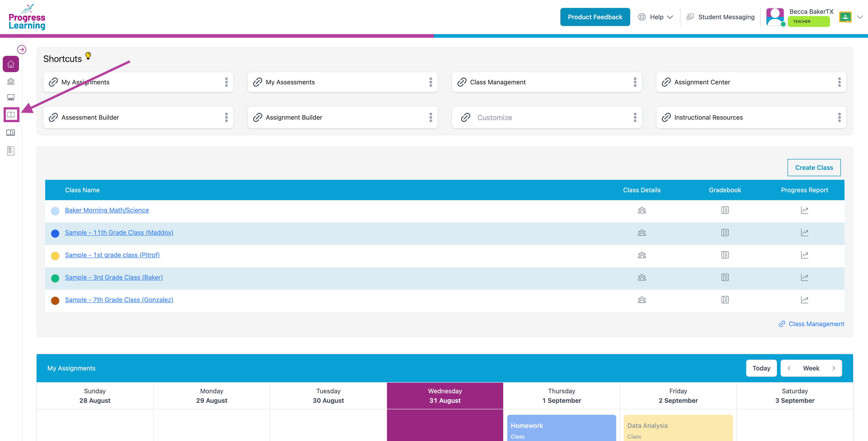Go to next week in calendar
Image resolution: width=868 pixels, height=441 pixels.
(x=834, y=368)
